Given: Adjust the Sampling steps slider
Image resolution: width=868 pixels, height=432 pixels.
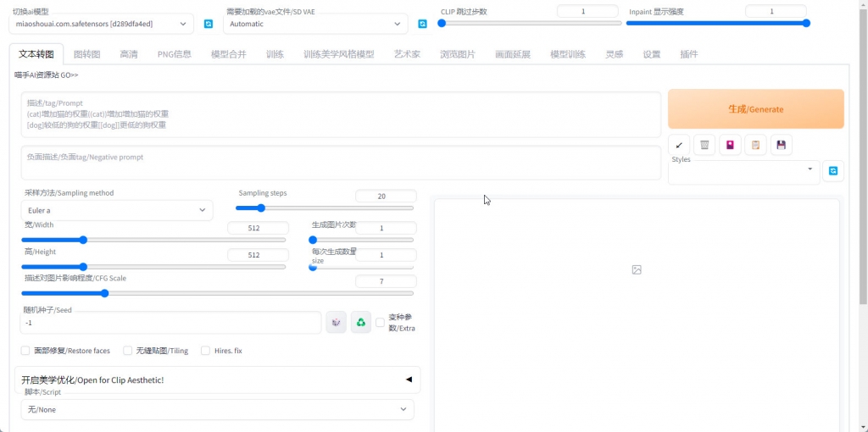Looking at the screenshot, I should pos(325,208).
